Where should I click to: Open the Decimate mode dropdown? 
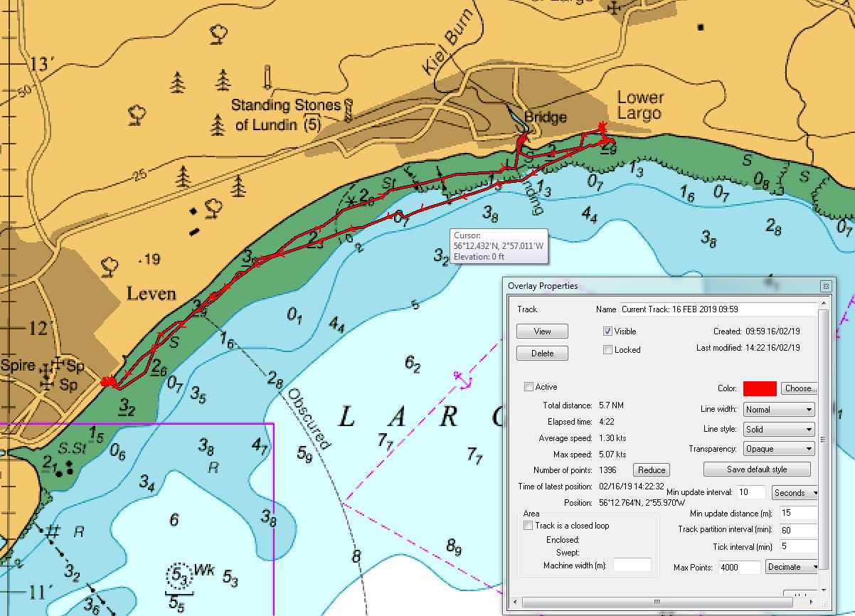click(791, 567)
